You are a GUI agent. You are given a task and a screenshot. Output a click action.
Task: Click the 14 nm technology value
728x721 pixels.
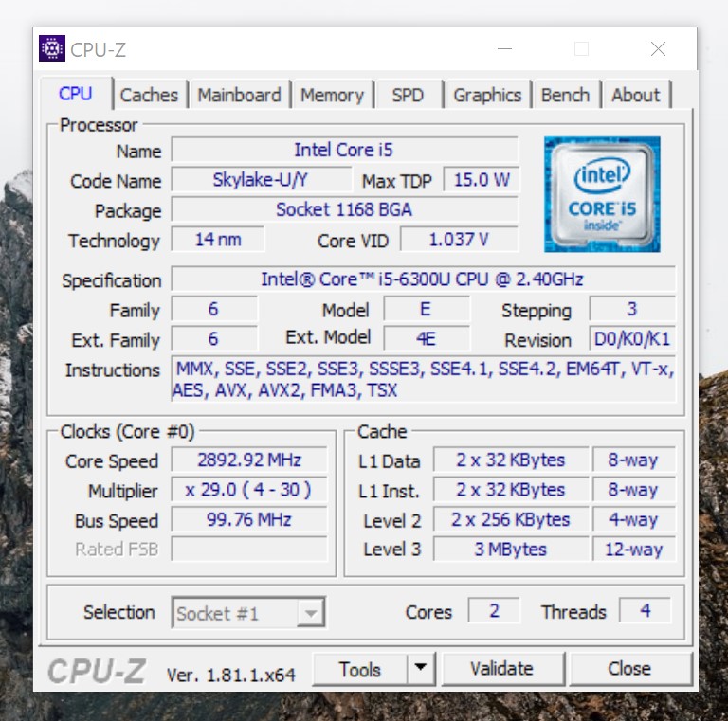218,240
